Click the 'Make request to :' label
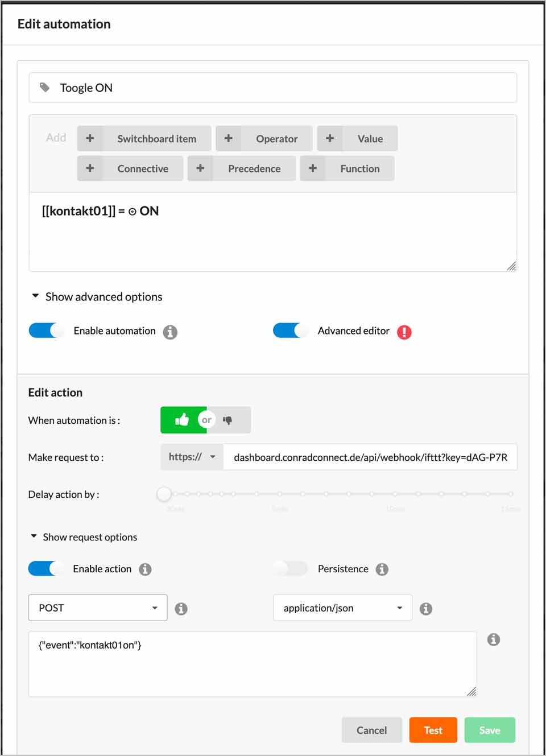The height and width of the screenshot is (756, 546). pyautogui.click(x=66, y=457)
